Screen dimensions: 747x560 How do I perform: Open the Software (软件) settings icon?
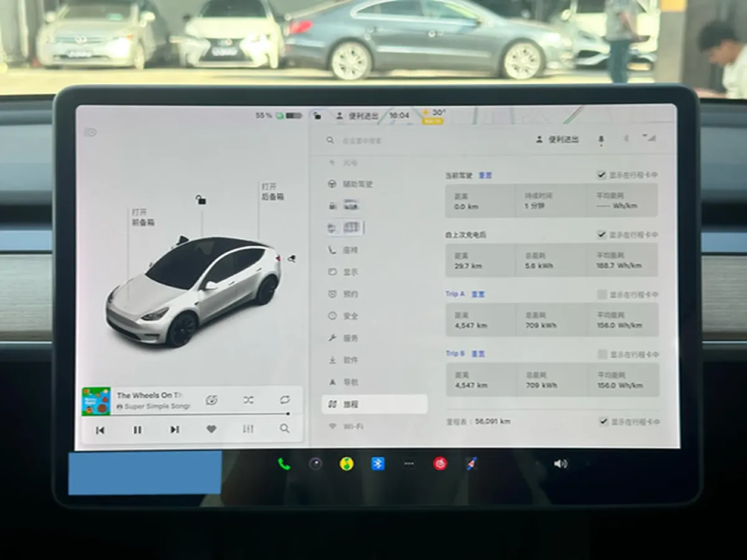point(331,360)
